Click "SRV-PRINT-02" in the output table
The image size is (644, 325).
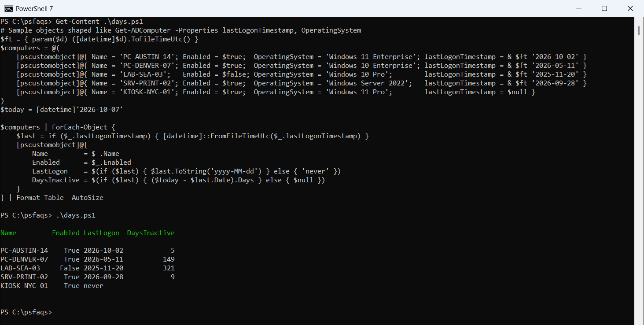(x=24, y=277)
